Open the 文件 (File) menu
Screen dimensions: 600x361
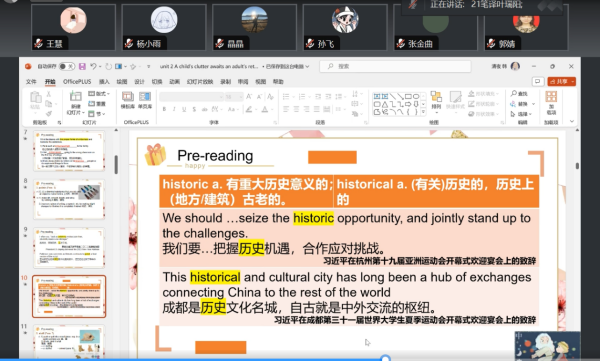(x=31, y=82)
